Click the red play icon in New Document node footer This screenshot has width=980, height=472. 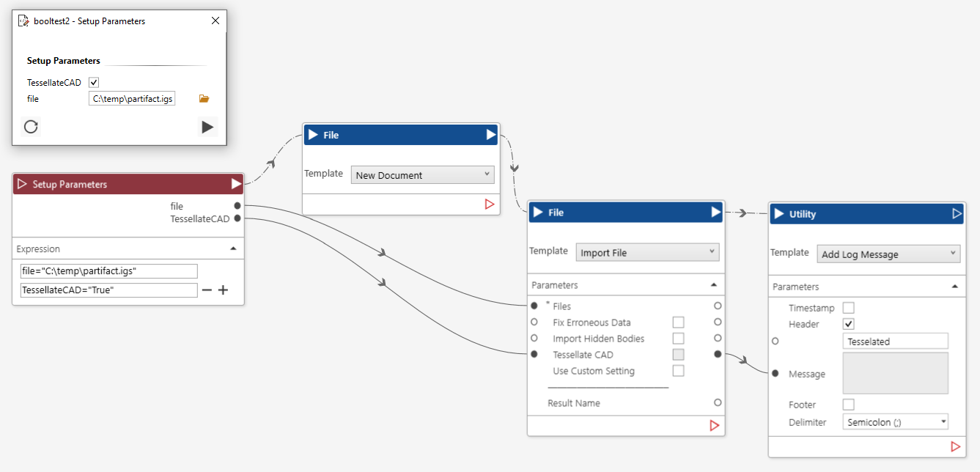click(490, 204)
